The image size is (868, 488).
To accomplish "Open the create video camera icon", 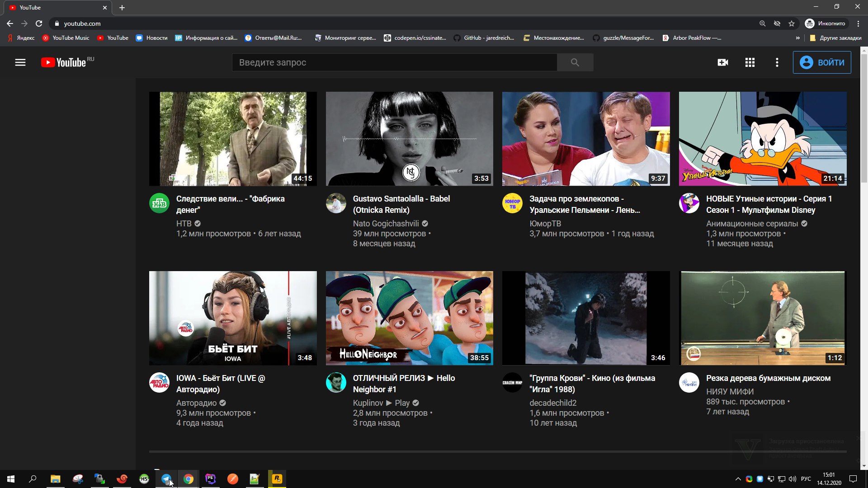I will pos(723,62).
